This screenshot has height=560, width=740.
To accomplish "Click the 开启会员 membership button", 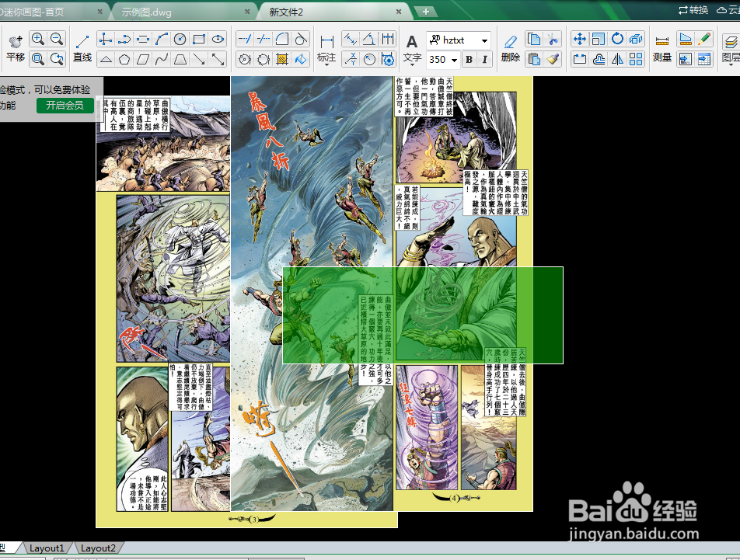I will click(65, 105).
